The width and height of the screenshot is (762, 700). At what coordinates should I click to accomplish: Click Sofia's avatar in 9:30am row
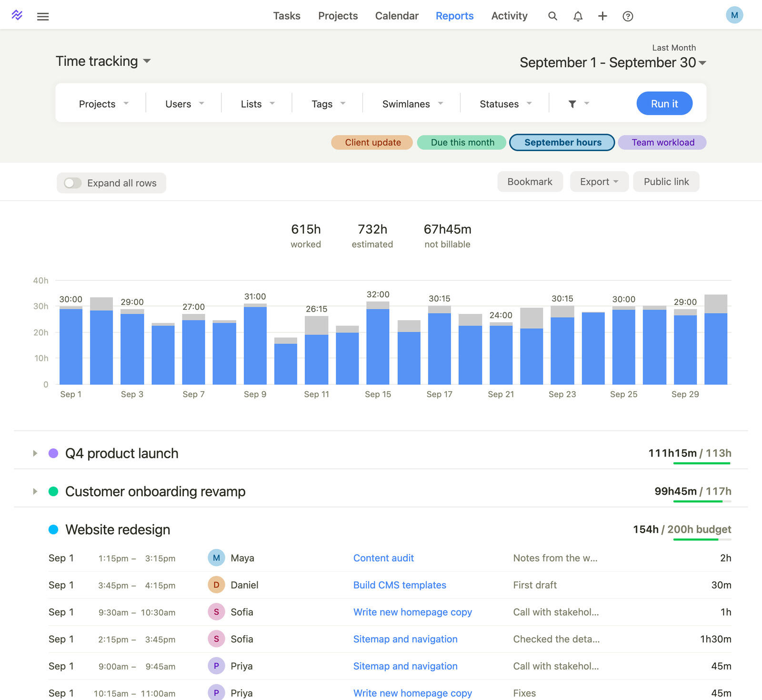coord(216,612)
